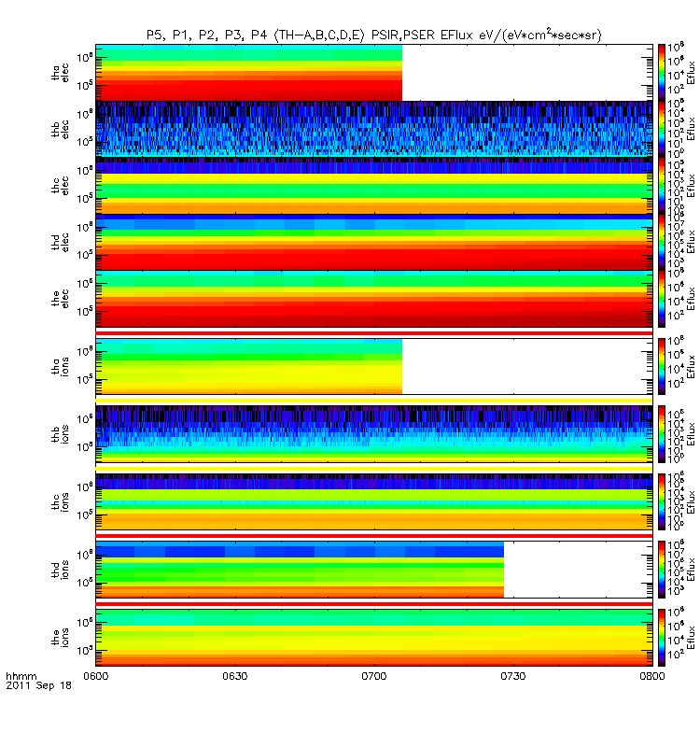Click the thc elec Eflux color bar
Image resolution: width=700 pixels, height=747 pixels.
click(x=662, y=185)
